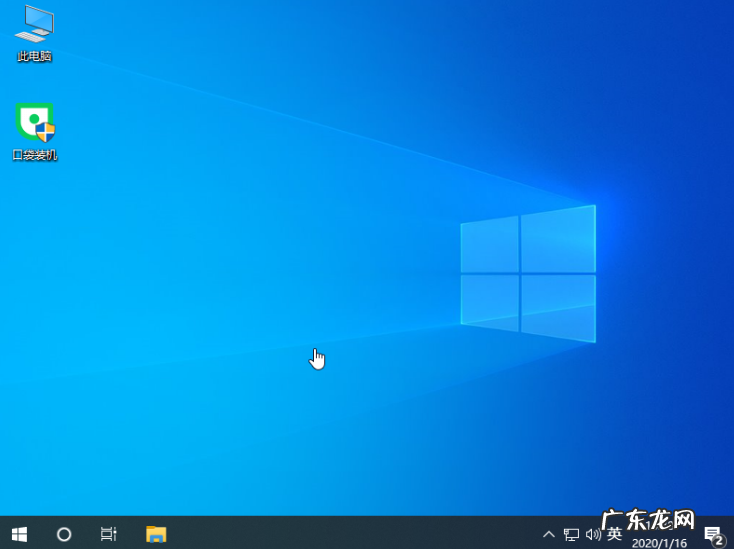Image resolution: width=734 pixels, height=549 pixels.
Task: Show hidden system tray icons
Action: pyautogui.click(x=549, y=534)
